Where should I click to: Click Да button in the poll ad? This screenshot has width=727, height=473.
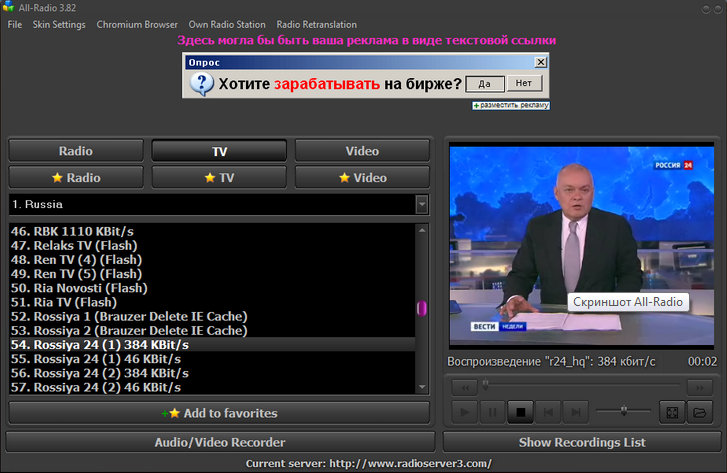click(x=485, y=83)
